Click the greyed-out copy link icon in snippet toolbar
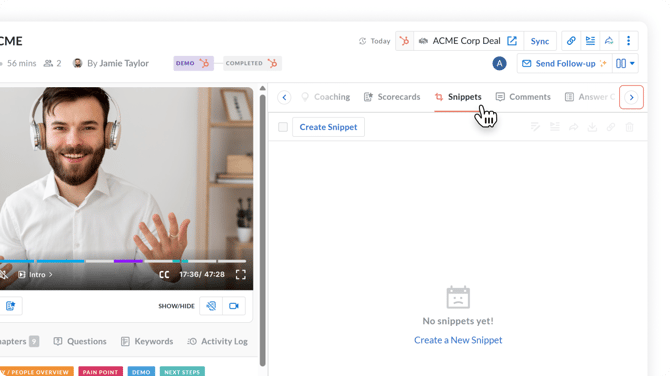 [x=611, y=127]
